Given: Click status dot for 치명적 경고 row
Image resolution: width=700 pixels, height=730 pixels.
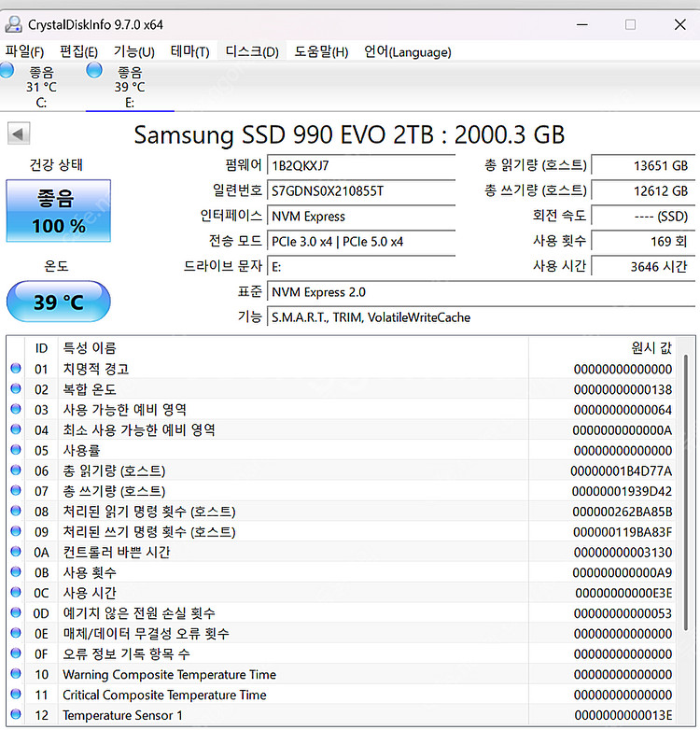Looking at the screenshot, I should (16, 368).
